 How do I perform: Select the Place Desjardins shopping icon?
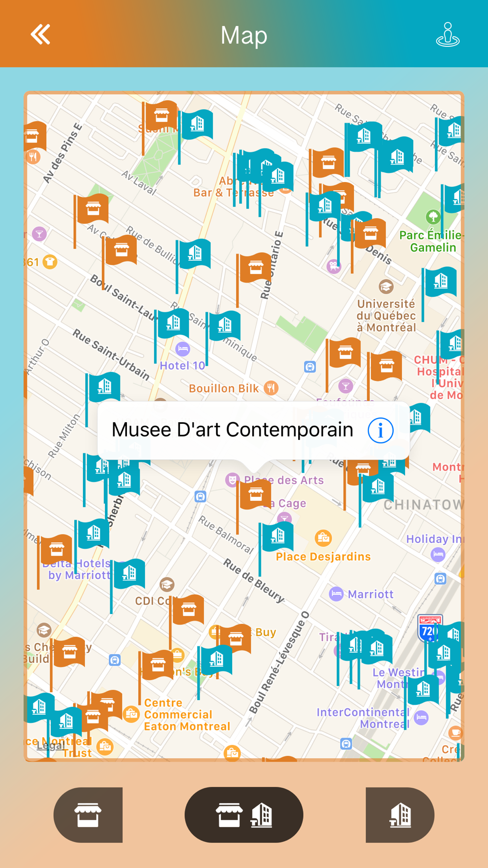tap(323, 538)
